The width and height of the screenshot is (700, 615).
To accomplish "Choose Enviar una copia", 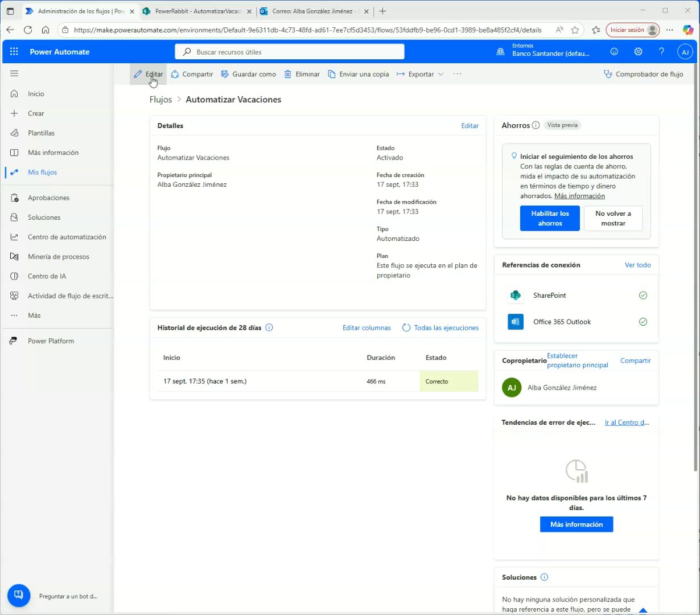I will [359, 74].
